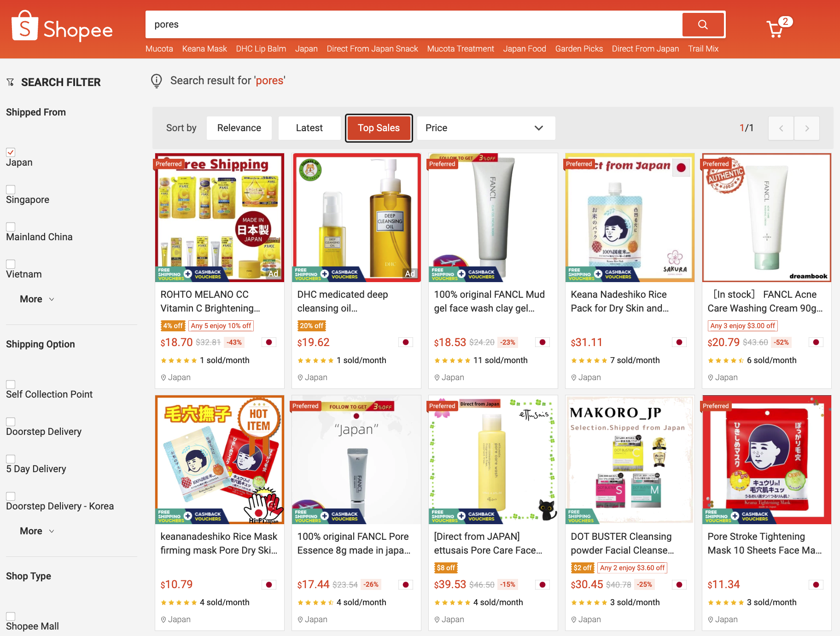
Task: Enable the Doorstep Delivery option
Action: tap(11, 422)
